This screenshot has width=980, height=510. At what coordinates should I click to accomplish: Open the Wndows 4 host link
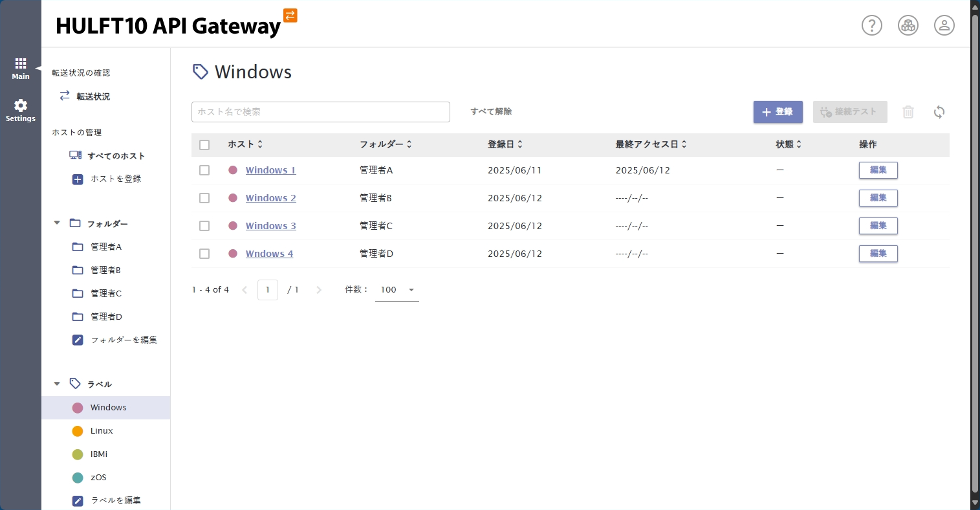269,254
